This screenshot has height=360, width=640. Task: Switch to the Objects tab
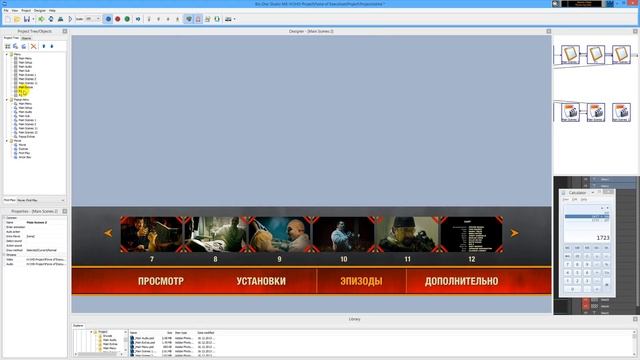(26, 38)
